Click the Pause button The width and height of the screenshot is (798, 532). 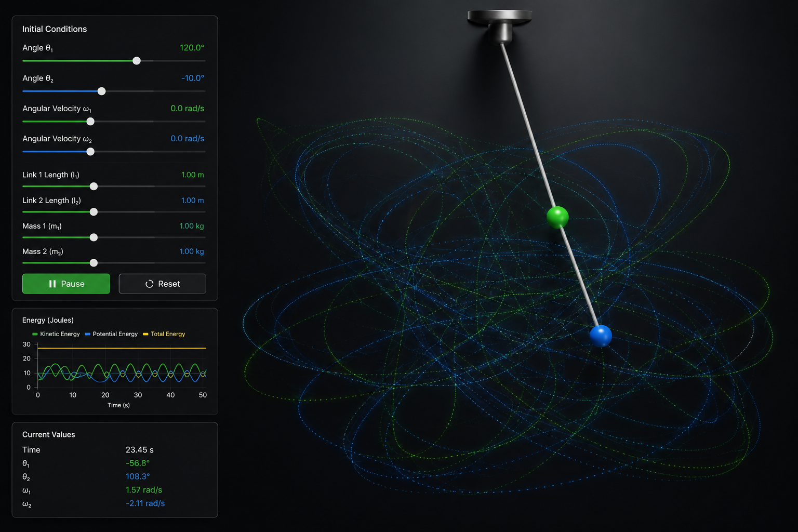66,284
